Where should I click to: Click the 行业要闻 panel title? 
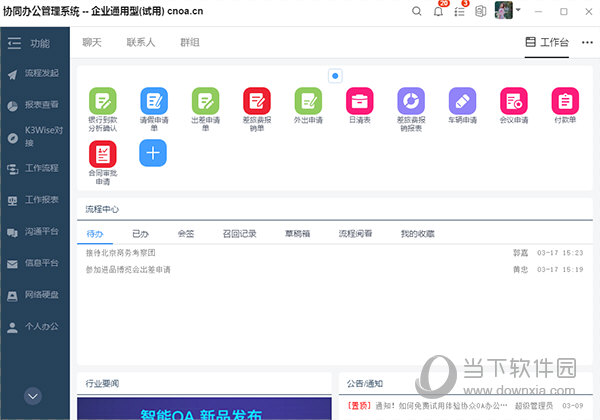click(x=102, y=383)
